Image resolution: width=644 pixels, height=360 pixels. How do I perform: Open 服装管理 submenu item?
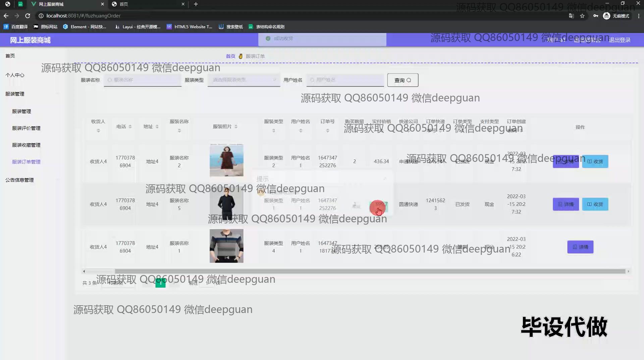point(21,111)
